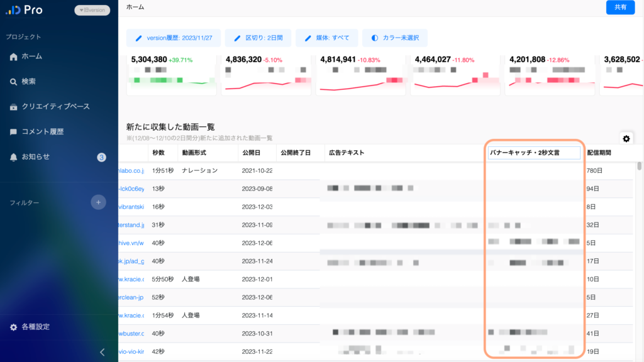
Task: Click the バナーキャッチ・2秒文言 column header field
Action: point(534,153)
